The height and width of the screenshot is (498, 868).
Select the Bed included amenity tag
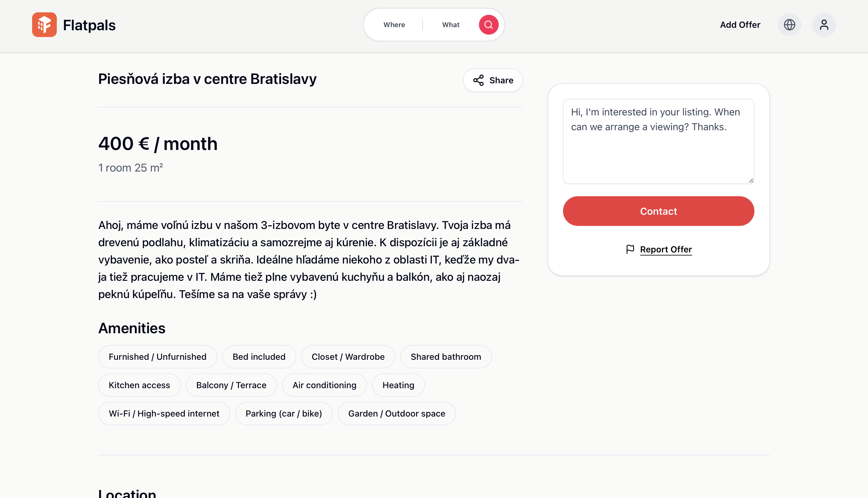259,357
